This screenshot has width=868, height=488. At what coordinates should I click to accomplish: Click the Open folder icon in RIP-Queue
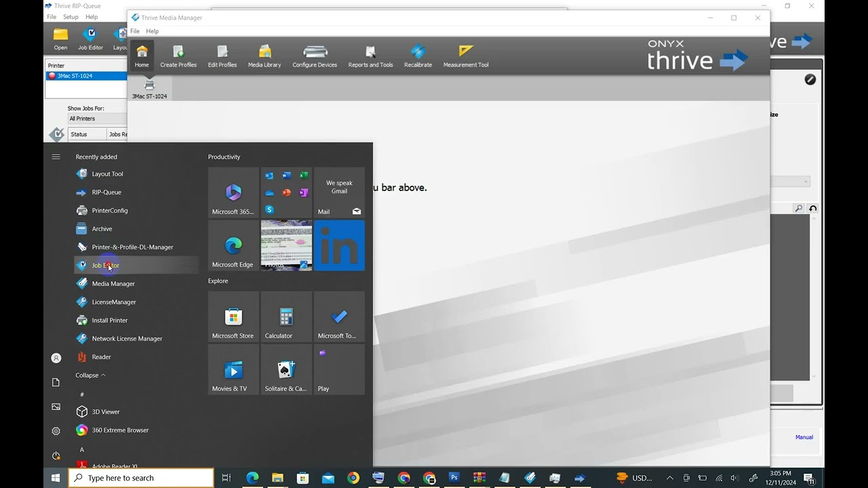coord(60,39)
